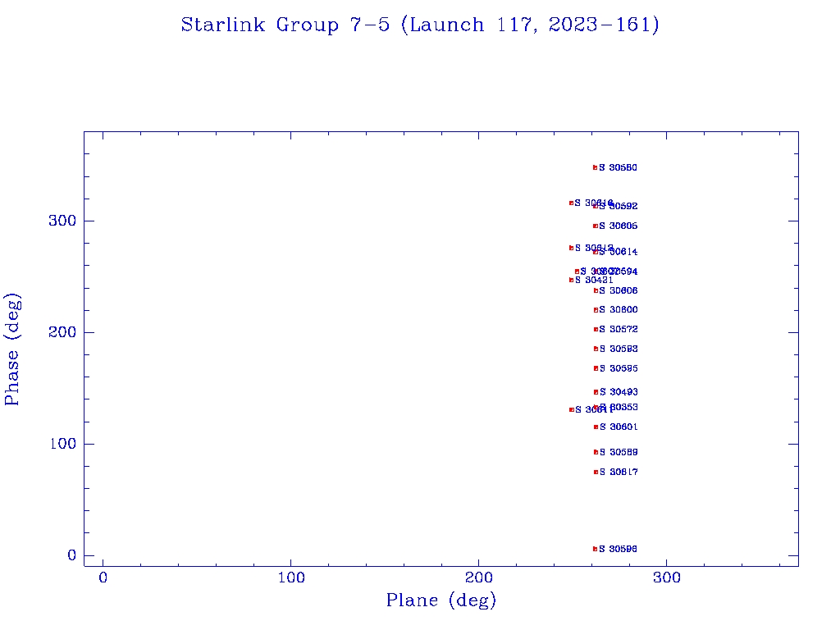Click the S 30589 satellite label

click(x=619, y=453)
